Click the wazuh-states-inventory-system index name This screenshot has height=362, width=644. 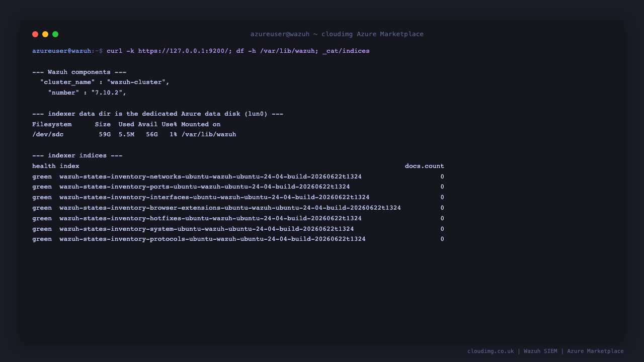click(207, 229)
